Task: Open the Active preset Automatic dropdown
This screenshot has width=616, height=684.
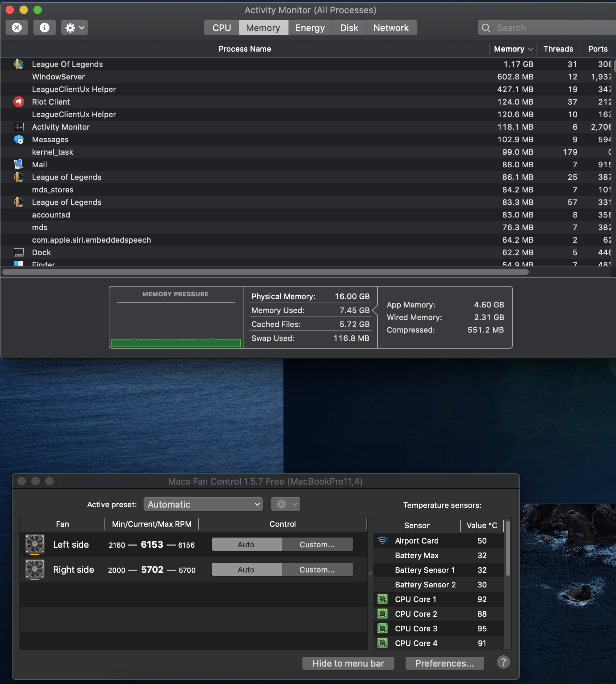Action: tap(203, 504)
